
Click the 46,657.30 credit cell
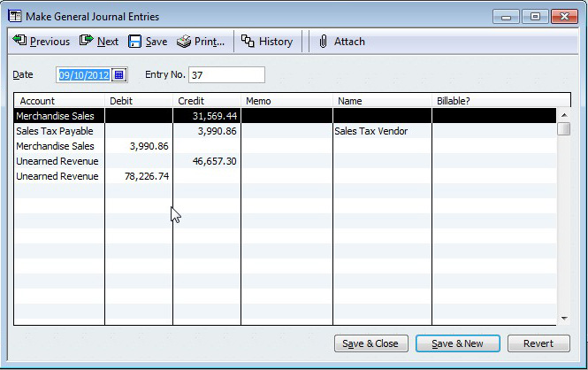206,161
